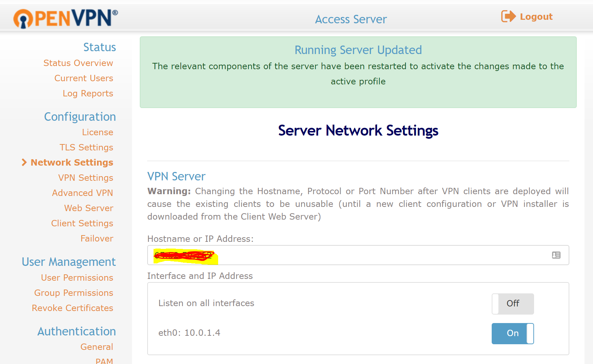Click the OpenVPN logo
Viewport: 593px width, 364px height.
(x=66, y=18)
